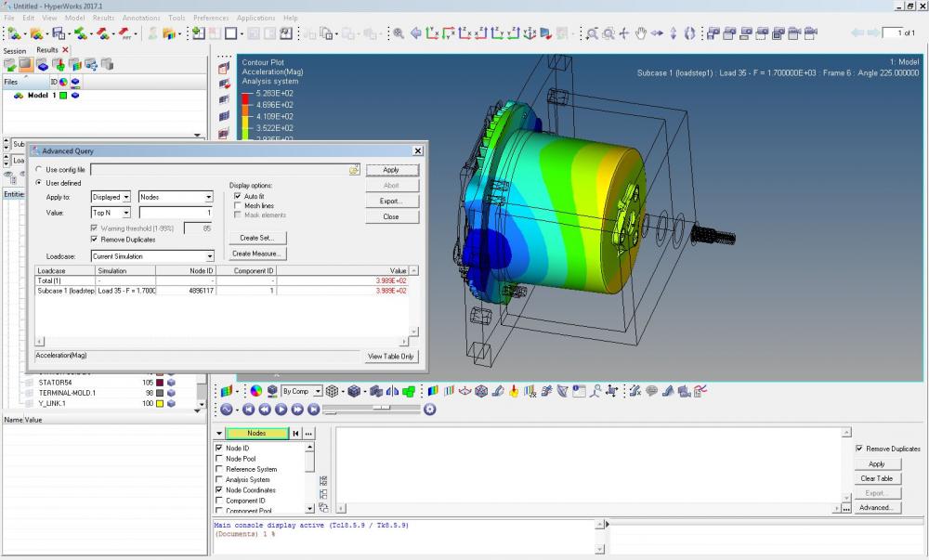Open the Preferences menu
The width and height of the screenshot is (929, 560).
211,18
